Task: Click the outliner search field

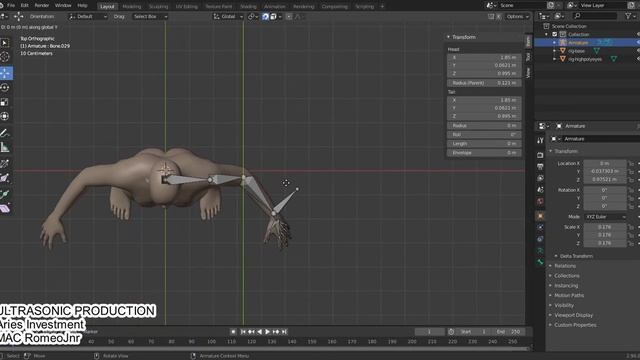Action: [595, 16]
